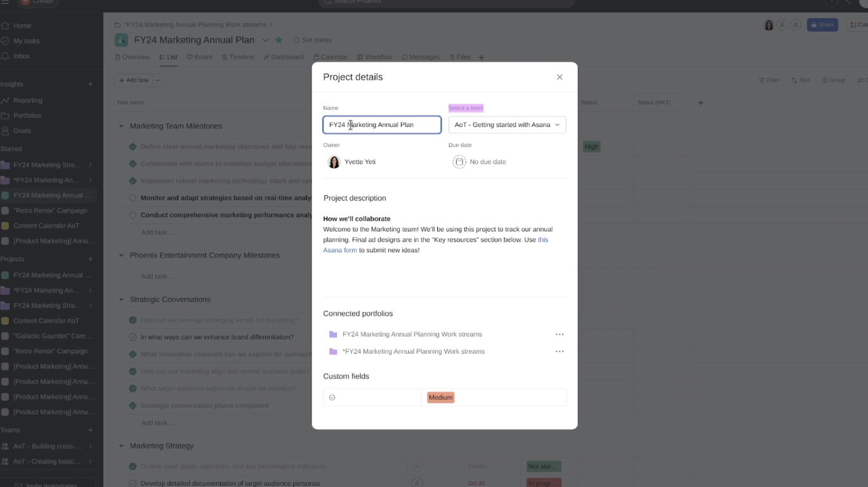Go to Home in sidebar
Screen dimensions: 868x487
22,26
